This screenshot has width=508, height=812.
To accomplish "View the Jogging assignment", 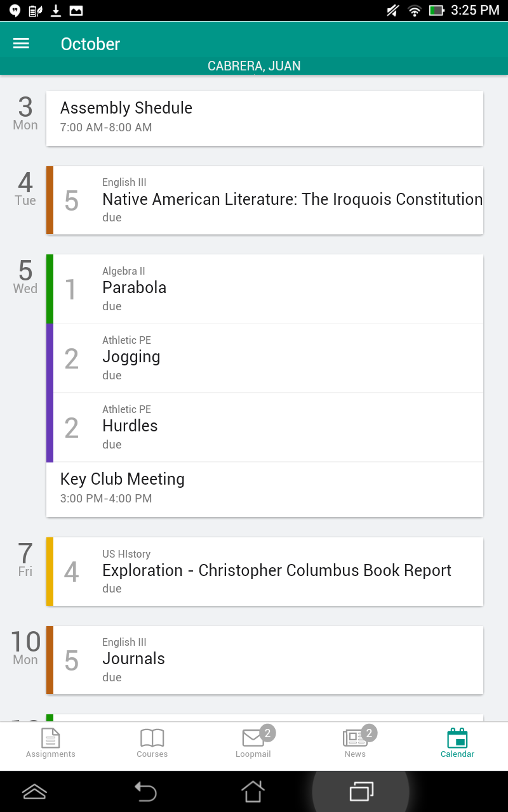I will point(267,358).
